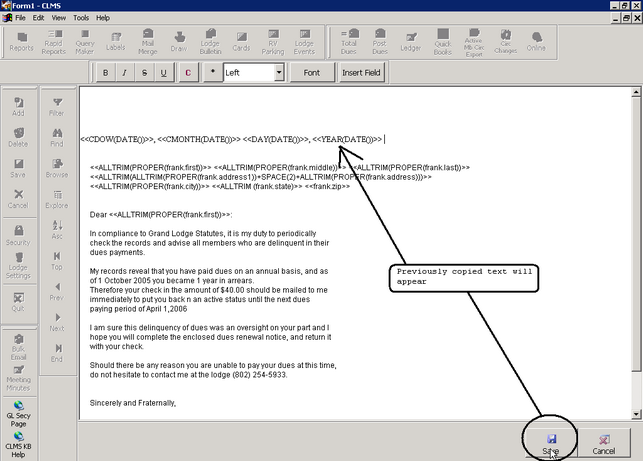Click the bullet asterisk button

click(x=212, y=73)
